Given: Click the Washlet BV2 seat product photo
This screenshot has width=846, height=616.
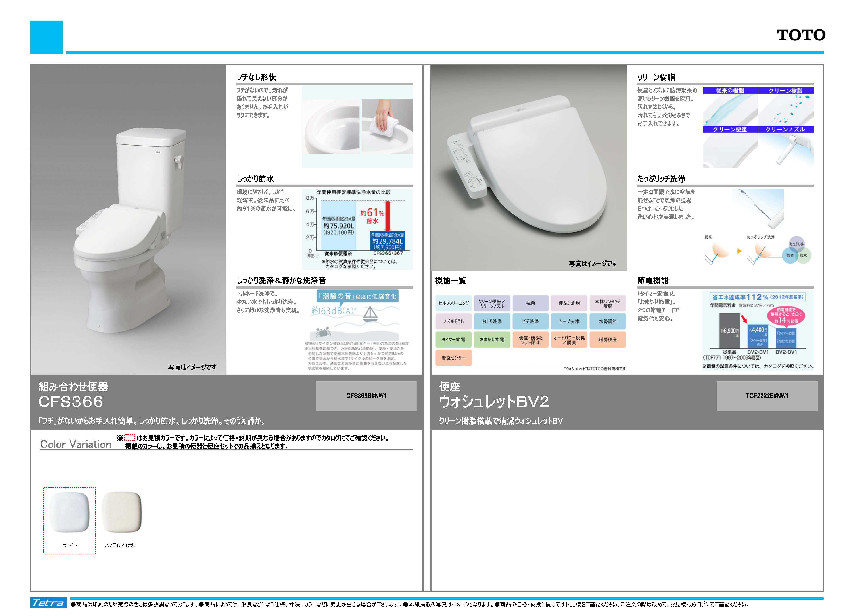Looking at the screenshot, I should coord(529,168).
